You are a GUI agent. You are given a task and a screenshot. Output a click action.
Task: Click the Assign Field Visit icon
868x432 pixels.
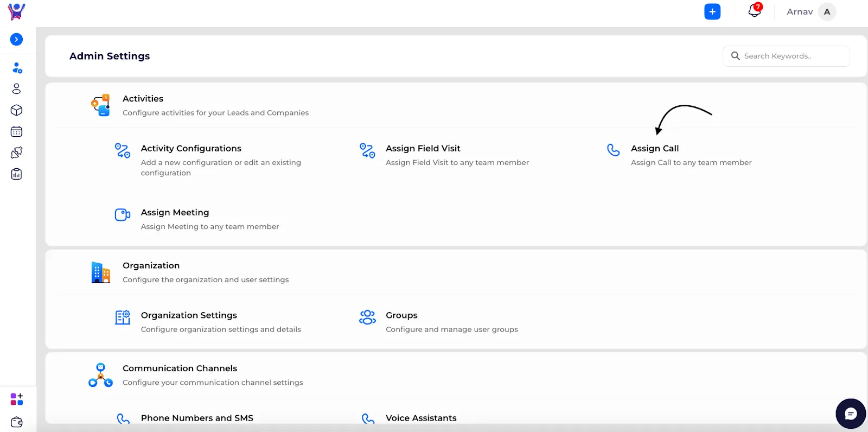(367, 150)
